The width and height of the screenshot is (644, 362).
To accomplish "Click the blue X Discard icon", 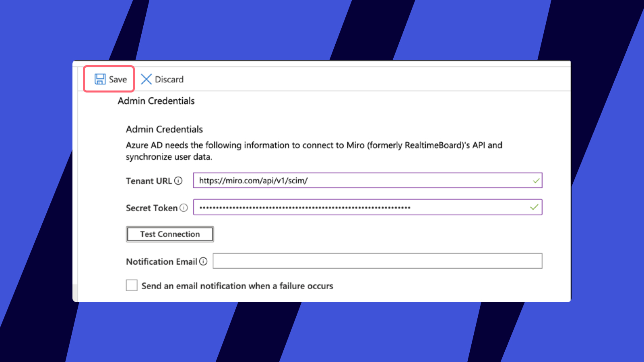I will [x=146, y=79].
